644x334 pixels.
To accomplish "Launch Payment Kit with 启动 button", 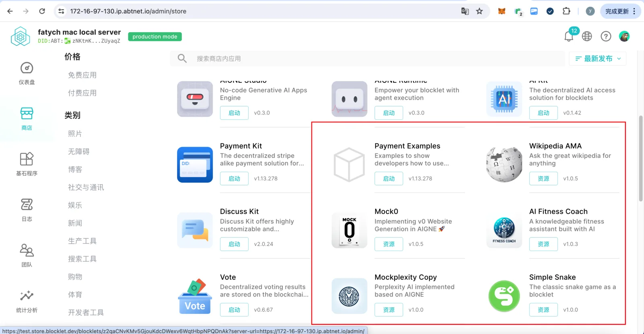I will (x=234, y=179).
